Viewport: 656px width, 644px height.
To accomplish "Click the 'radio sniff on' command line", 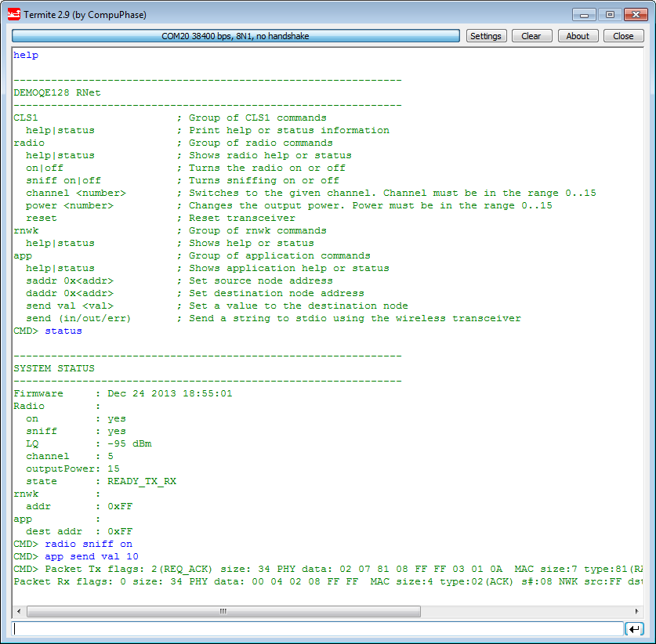I will (89, 544).
